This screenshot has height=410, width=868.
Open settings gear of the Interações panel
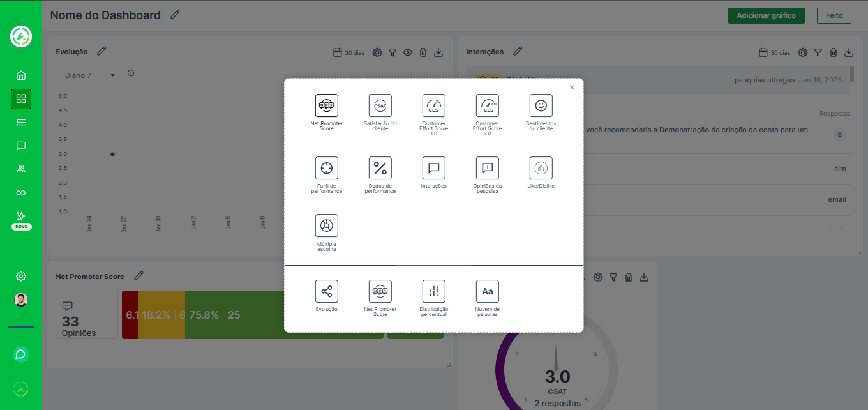tap(803, 52)
